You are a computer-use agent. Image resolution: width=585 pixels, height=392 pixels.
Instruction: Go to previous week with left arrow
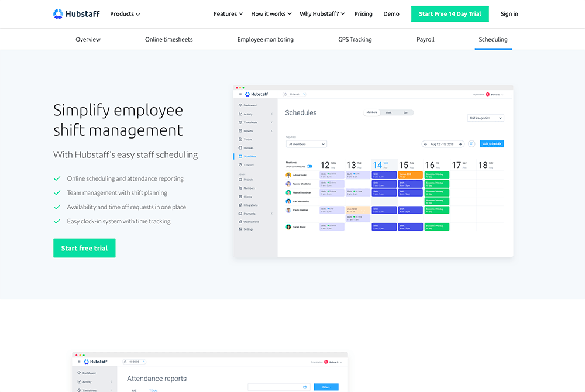[x=426, y=144]
